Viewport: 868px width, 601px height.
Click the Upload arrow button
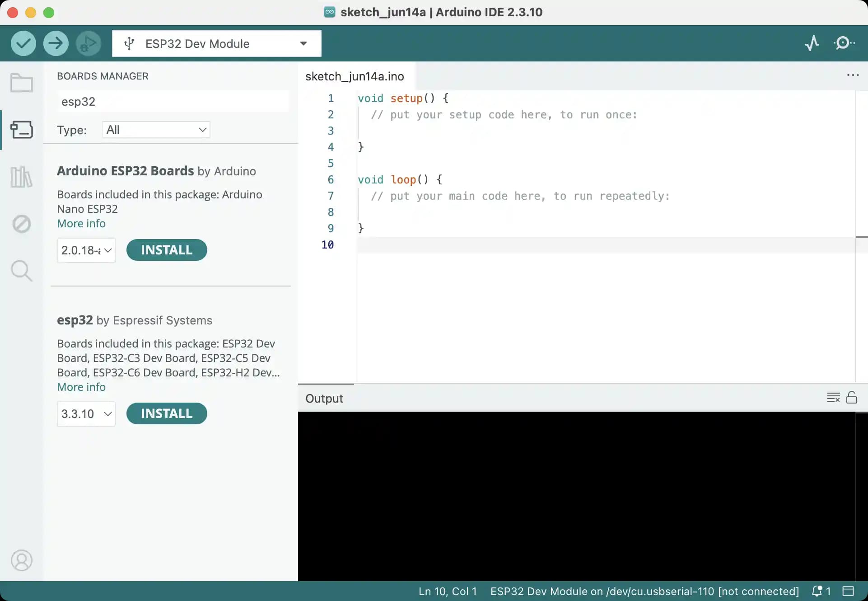pos(56,43)
